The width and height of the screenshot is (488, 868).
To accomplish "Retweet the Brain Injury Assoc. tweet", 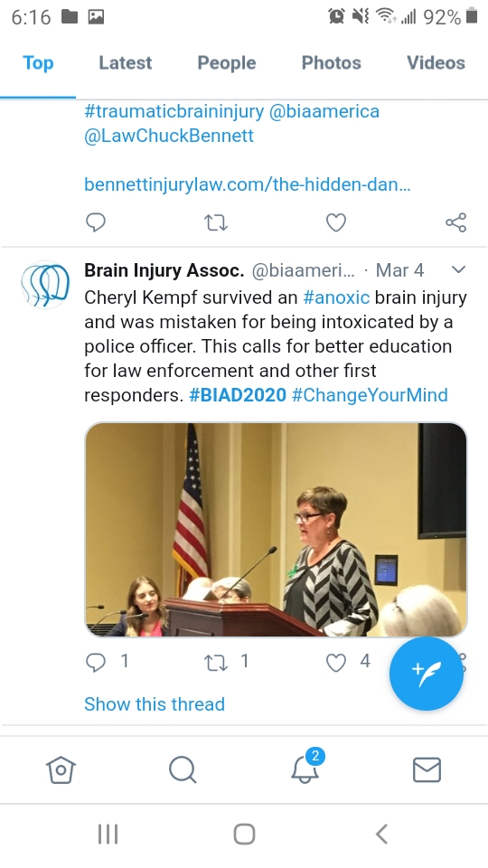I will point(216,662).
